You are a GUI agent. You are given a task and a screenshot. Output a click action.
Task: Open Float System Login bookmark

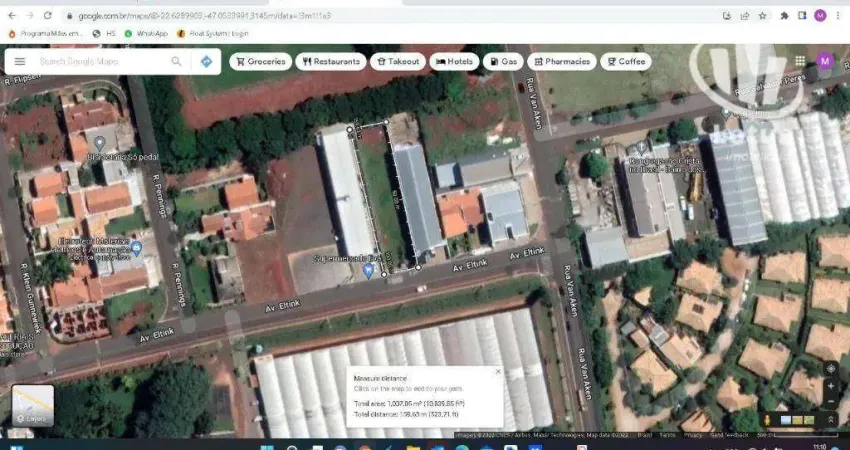click(x=212, y=34)
